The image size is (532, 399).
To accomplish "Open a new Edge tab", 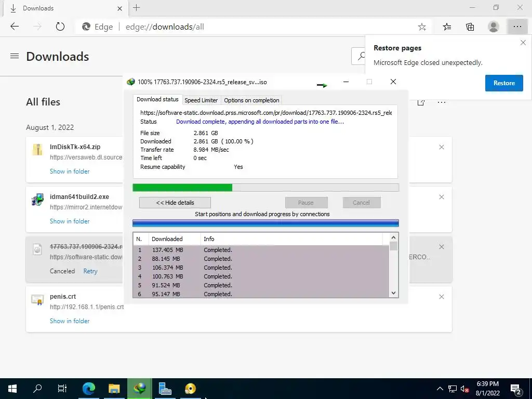I will point(137,8).
